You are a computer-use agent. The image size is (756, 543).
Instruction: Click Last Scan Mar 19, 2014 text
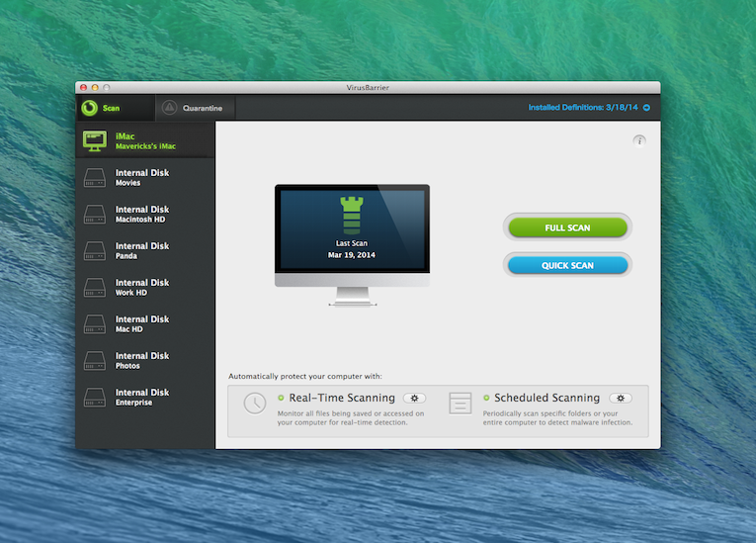(352, 249)
